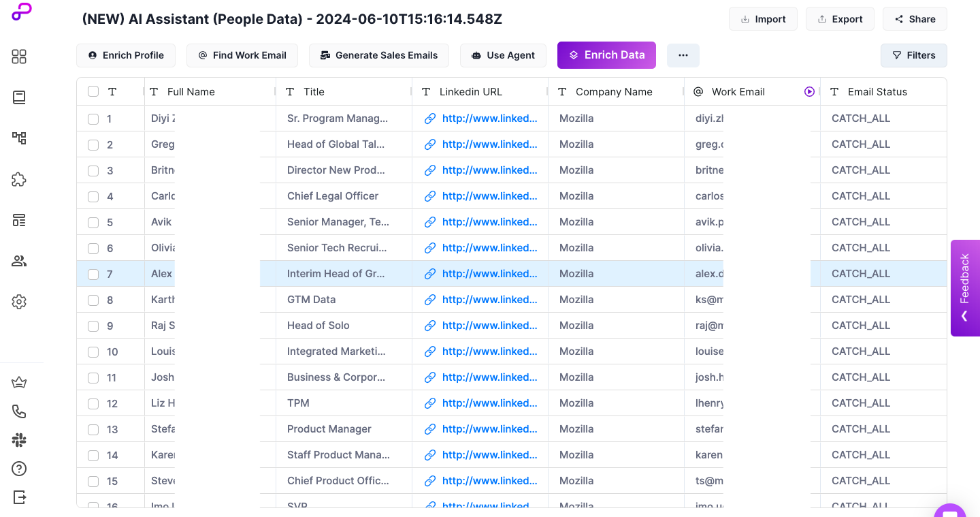Click the workflow diagram icon in sidebar
Viewport: 980px width, 517px height.
click(19, 138)
